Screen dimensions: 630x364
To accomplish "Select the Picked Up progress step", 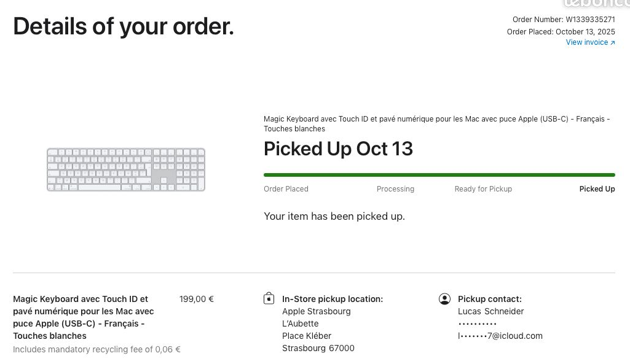I will coord(597,189).
